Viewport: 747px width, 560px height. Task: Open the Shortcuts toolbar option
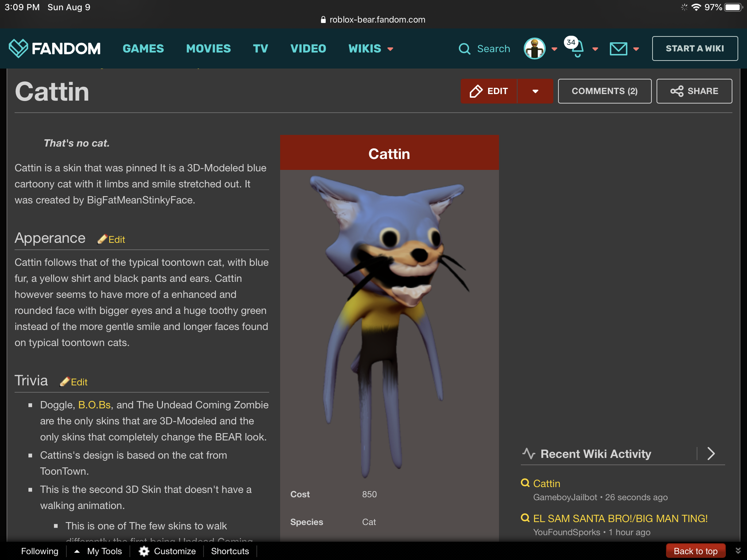[x=230, y=551]
